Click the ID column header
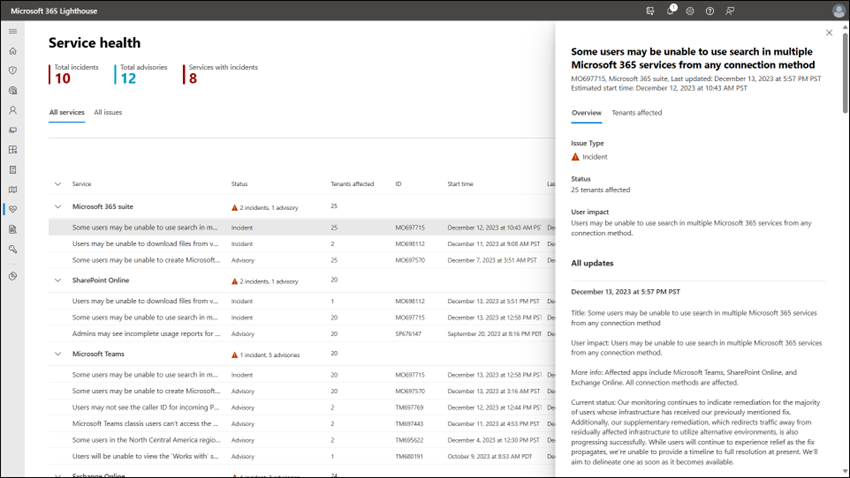 [398, 184]
